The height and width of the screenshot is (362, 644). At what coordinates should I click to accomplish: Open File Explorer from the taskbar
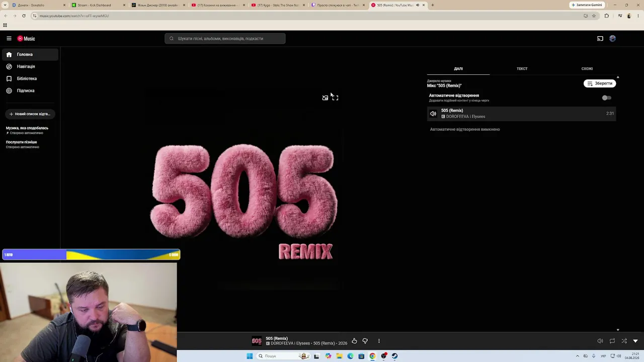(339, 356)
